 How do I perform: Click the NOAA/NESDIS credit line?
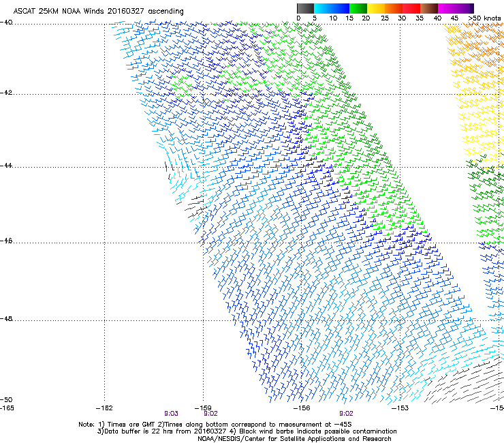(x=294, y=439)
